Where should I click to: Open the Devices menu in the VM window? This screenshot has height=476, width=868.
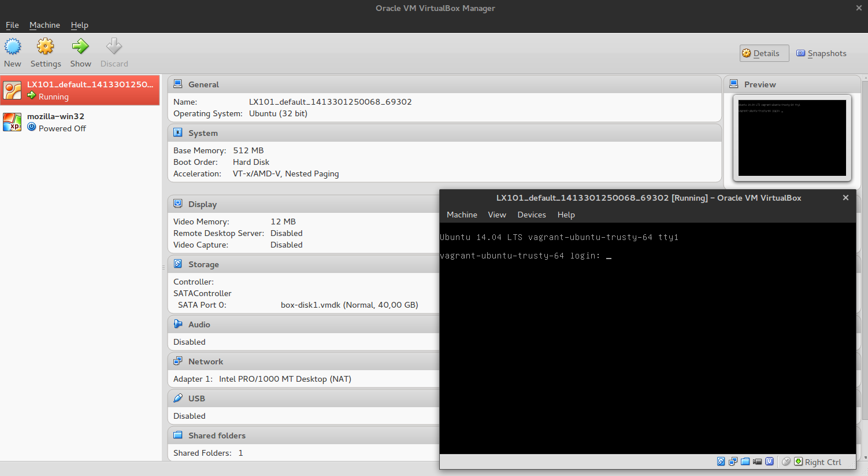point(532,215)
